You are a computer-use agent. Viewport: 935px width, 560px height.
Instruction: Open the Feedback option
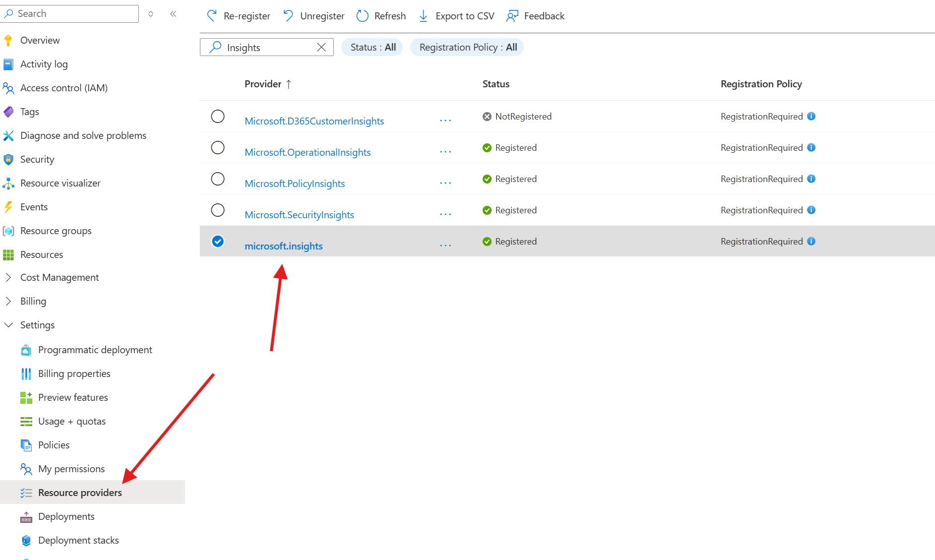click(x=535, y=16)
